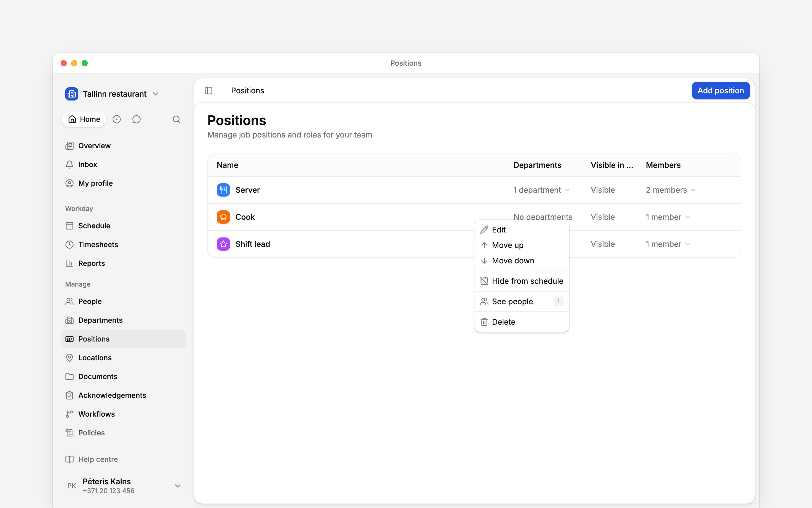Click the Cook position name

[245, 217]
